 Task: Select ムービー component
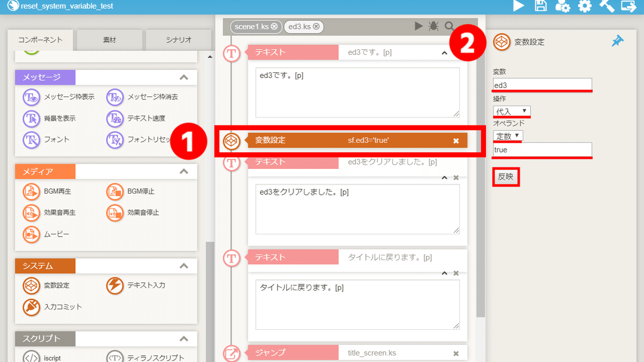tap(46, 234)
